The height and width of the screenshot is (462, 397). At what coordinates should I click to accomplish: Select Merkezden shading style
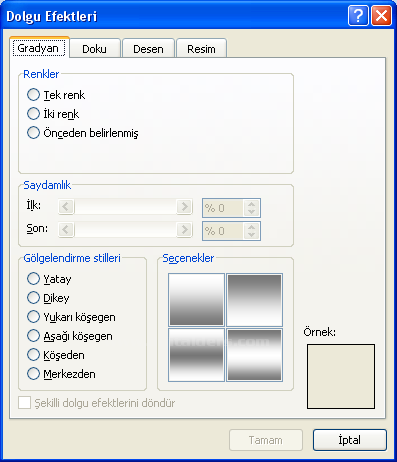33,373
